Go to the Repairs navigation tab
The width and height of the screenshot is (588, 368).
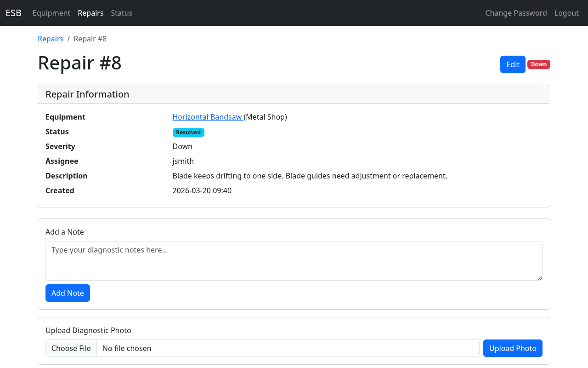coord(90,13)
